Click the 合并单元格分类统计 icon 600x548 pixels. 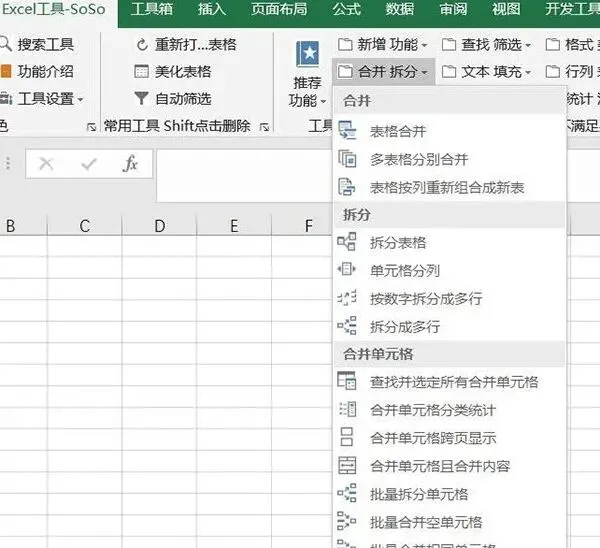(347, 409)
